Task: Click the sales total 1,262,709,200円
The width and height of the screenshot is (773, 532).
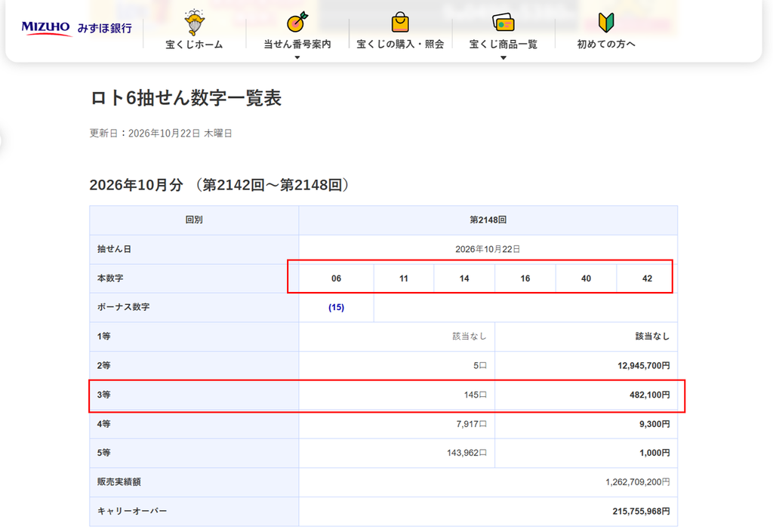Action: [x=638, y=481]
